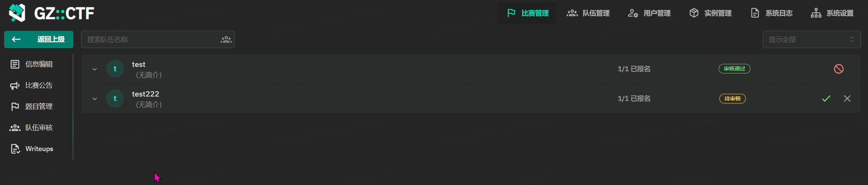Click avatar of team test222
Image resolution: width=868 pixels, height=185 pixels.
(x=115, y=99)
